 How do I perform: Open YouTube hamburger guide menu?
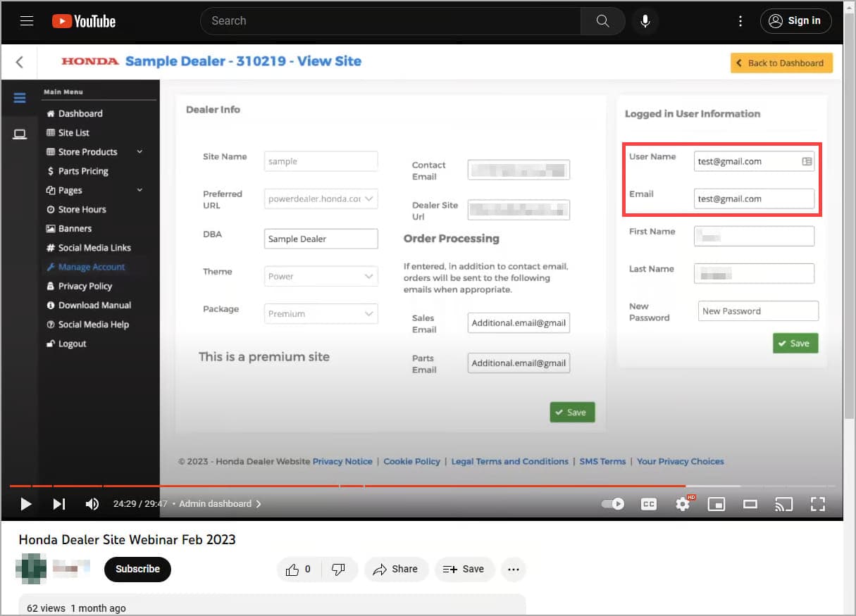27,21
